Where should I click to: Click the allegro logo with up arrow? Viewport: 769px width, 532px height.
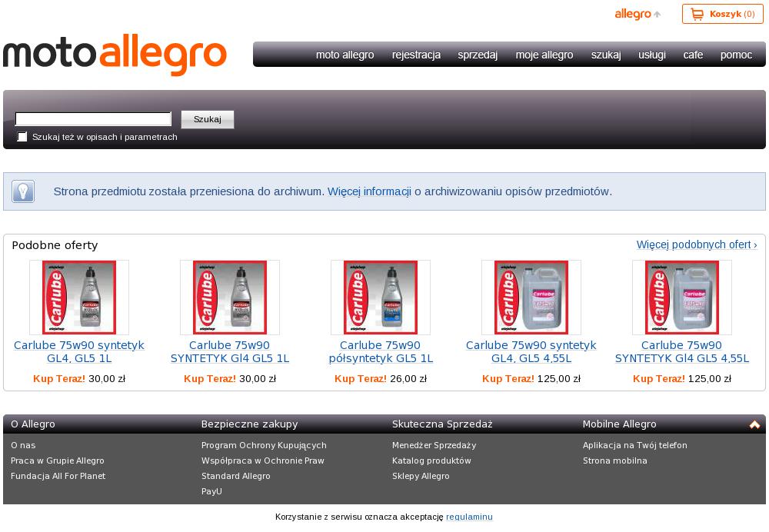pyautogui.click(x=638, y=14)
